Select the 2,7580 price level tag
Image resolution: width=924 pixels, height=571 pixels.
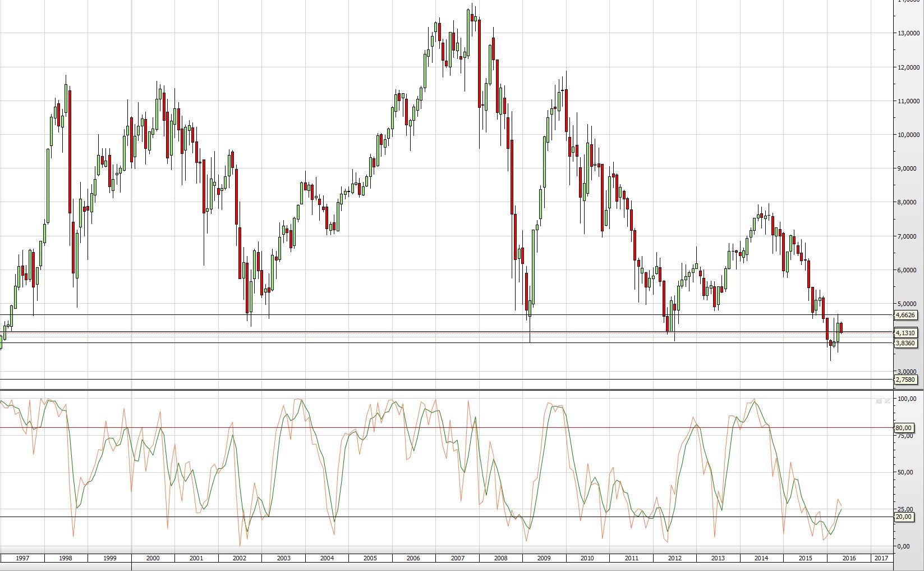click(906, 380)
